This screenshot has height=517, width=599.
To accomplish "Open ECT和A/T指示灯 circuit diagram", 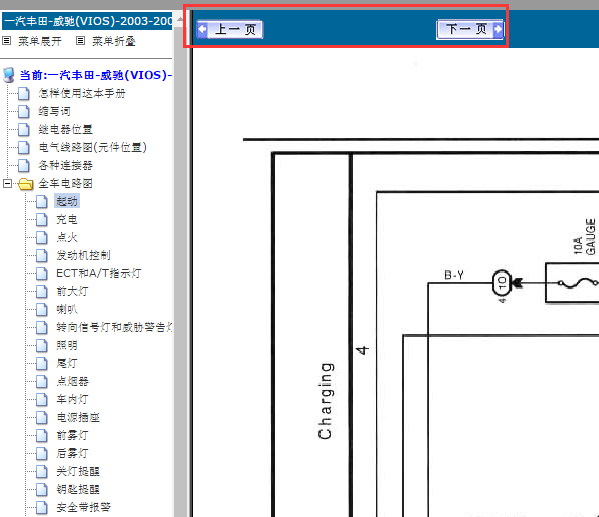I will coord(99,274).
